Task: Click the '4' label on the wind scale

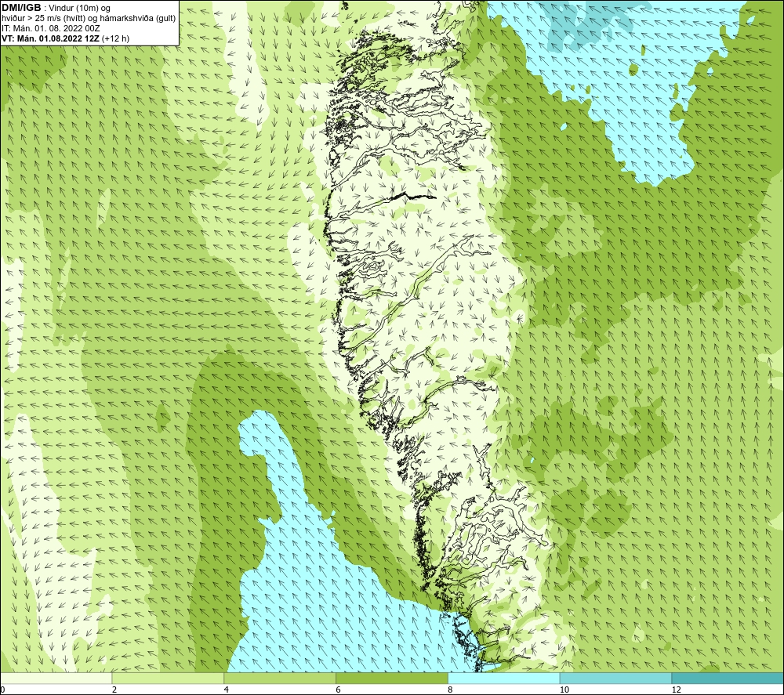Action: (x=227, y=690)
